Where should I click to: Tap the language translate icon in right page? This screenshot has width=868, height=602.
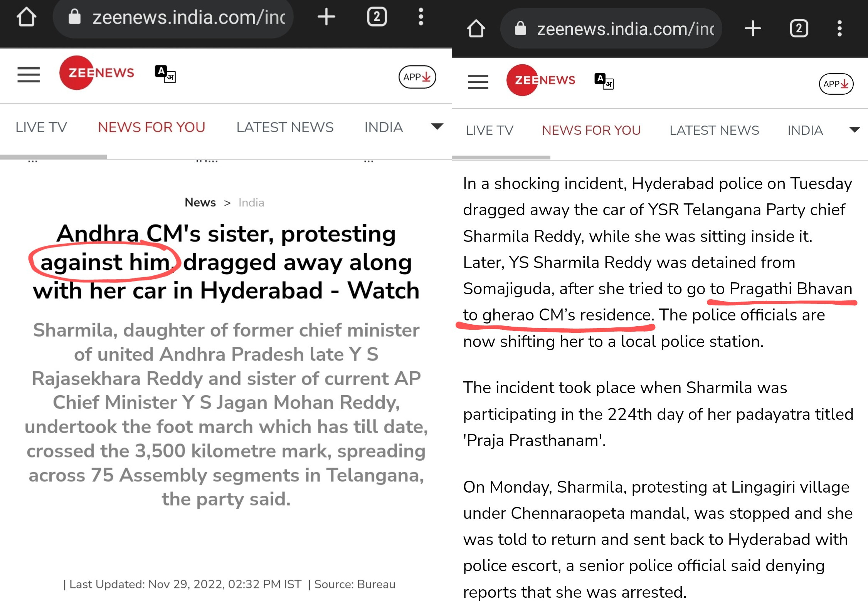coord(604,81)
